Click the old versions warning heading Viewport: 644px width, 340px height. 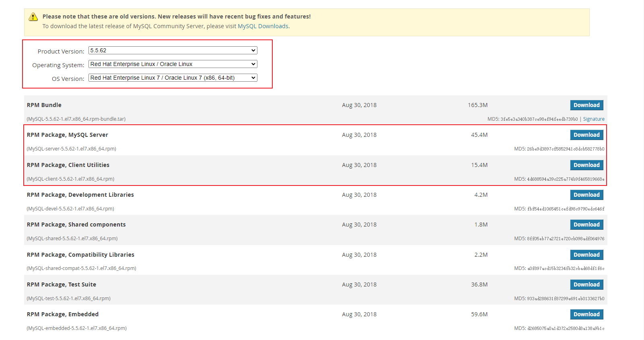pos(177,16)
